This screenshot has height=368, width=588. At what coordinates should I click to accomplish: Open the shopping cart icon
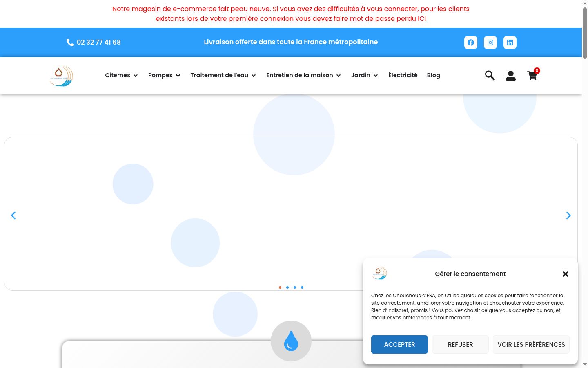coord(532,76)
